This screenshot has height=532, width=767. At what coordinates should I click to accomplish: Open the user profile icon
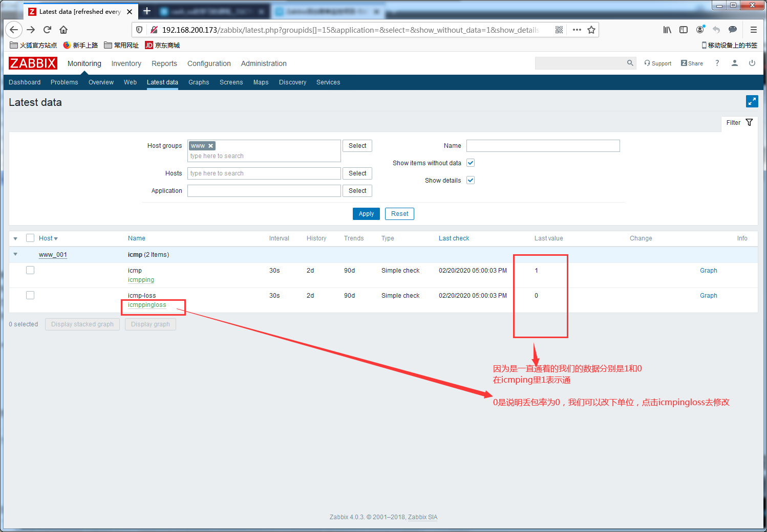point(734,63)
